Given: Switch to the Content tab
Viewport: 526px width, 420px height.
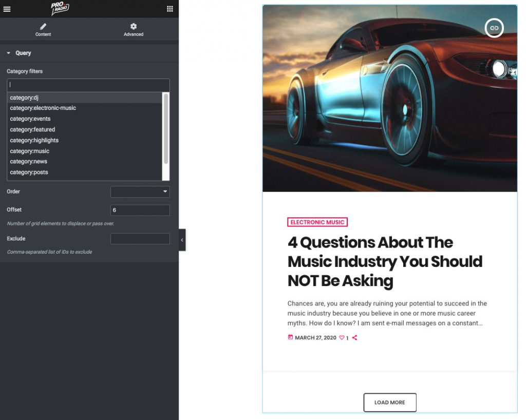Looking at the screenshot, I should [43, 29].
